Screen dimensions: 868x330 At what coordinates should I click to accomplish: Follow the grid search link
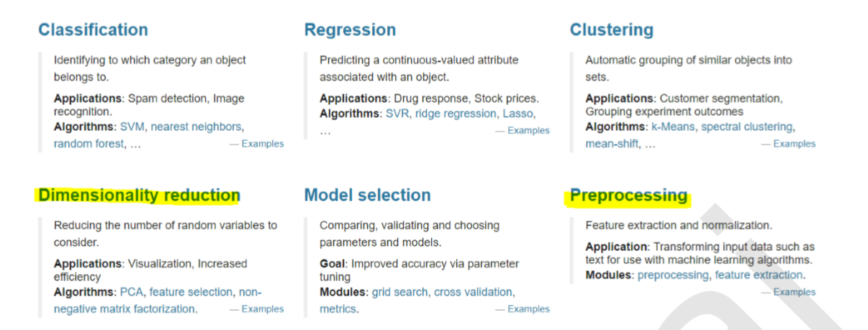click(399, 292)
